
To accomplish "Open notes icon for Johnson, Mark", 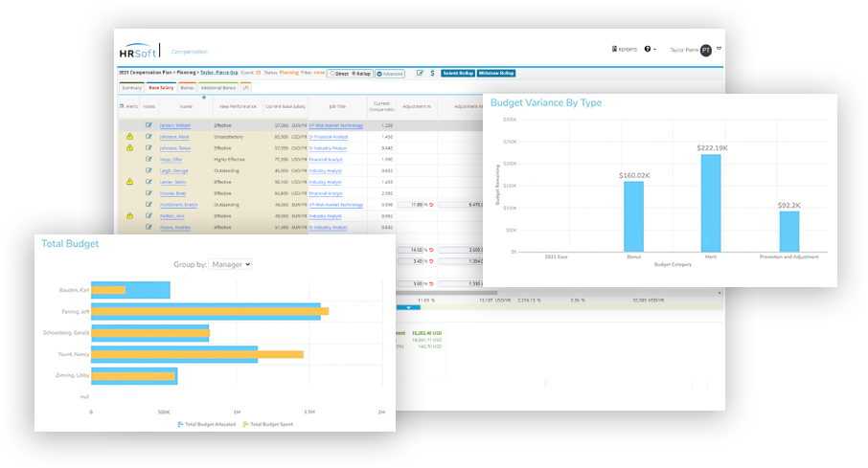I will pos(148,137).
